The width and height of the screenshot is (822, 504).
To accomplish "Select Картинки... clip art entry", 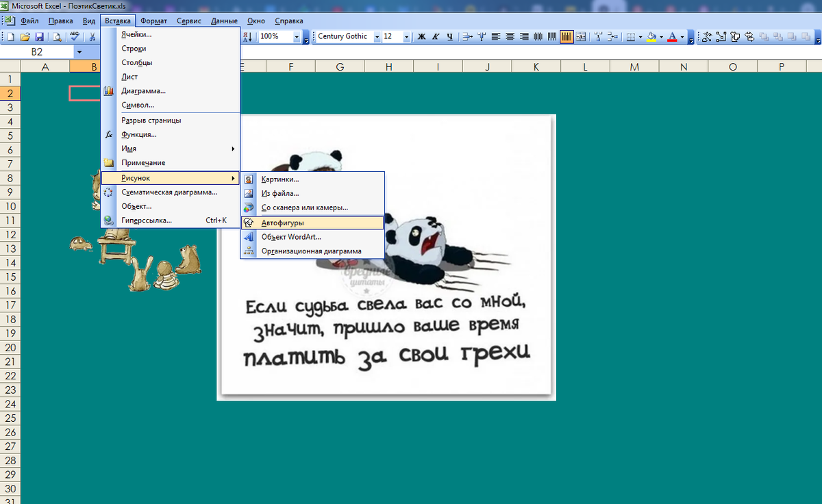I will (x=312, y=179).
